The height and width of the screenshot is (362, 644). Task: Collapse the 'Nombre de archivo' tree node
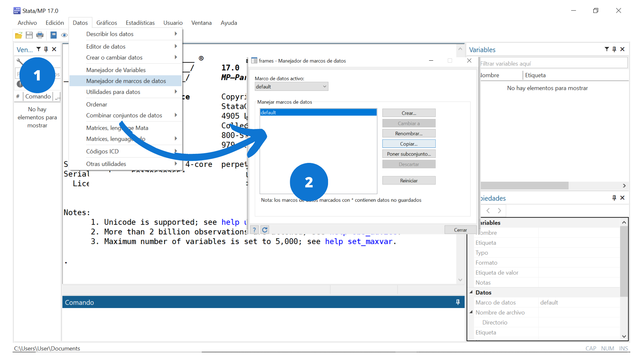click(x=471, y=312)
